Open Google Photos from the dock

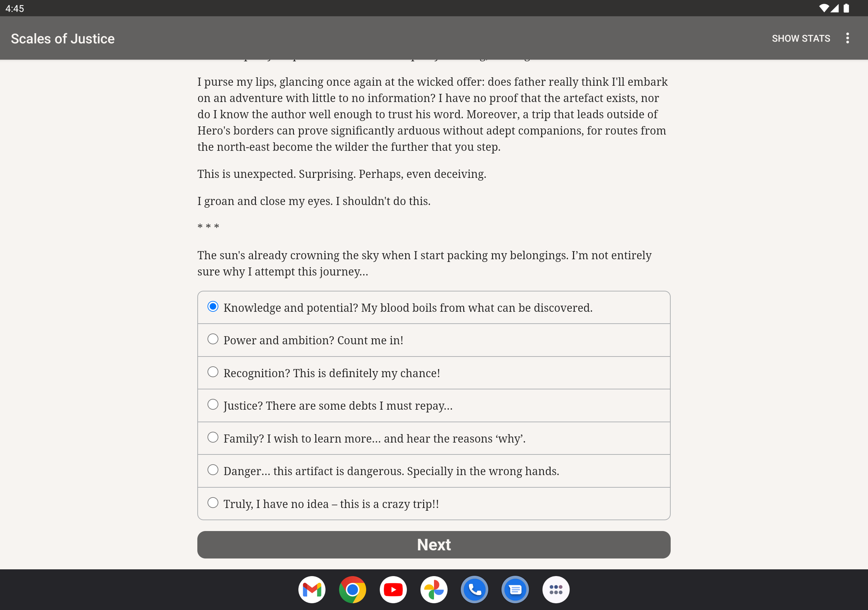click(x=434, y=589)
